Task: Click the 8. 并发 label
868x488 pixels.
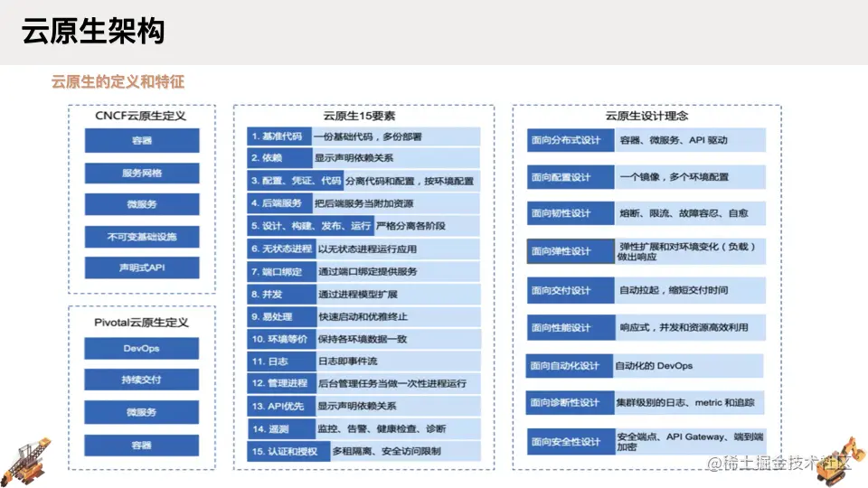Action: tap(281, 295)
